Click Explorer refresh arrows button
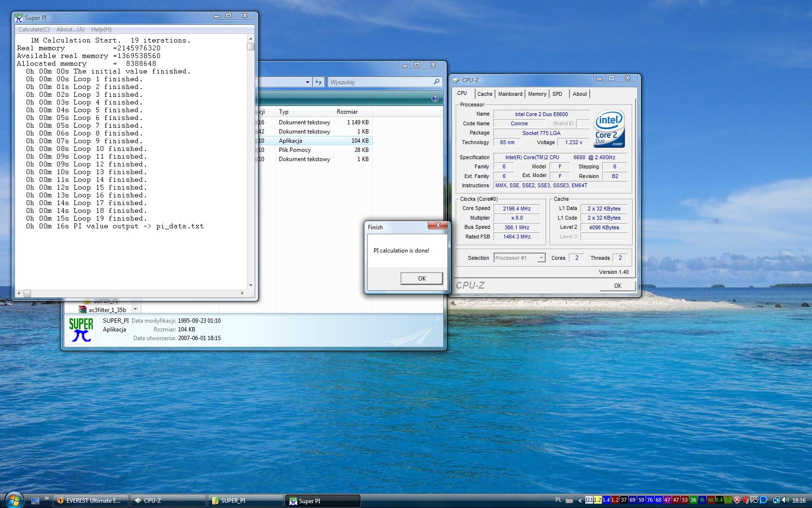The width and height of the screenshot is (812, 508). click(319, 82)
